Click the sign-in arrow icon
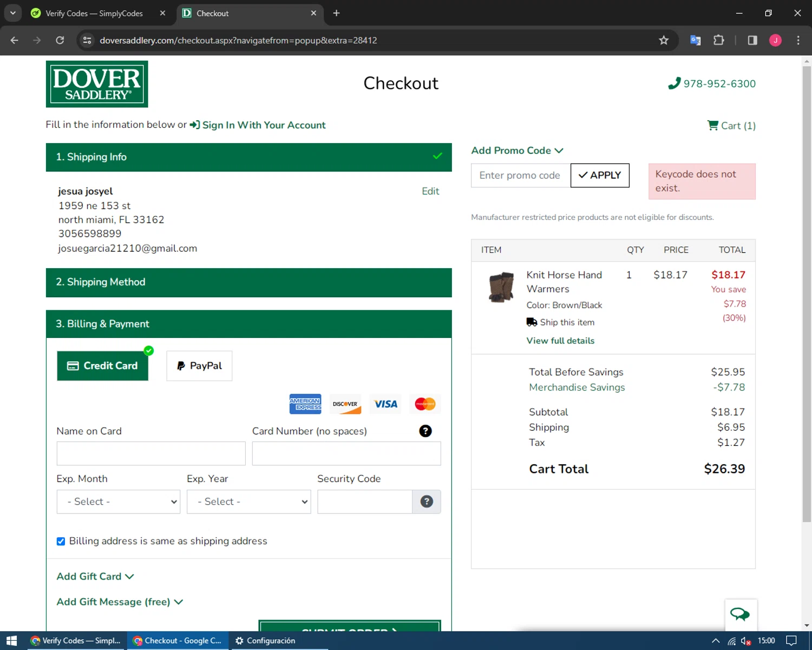812x650 pixels. 195,125
